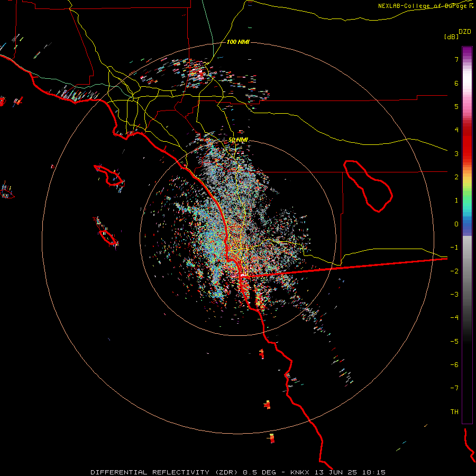Click the KNKX radar site identifier
This screenshot has width=476, height=476.
[300, 472]
